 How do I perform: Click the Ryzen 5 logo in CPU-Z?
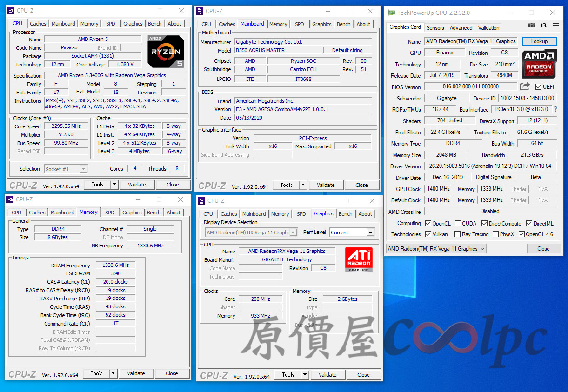(166, 52)
